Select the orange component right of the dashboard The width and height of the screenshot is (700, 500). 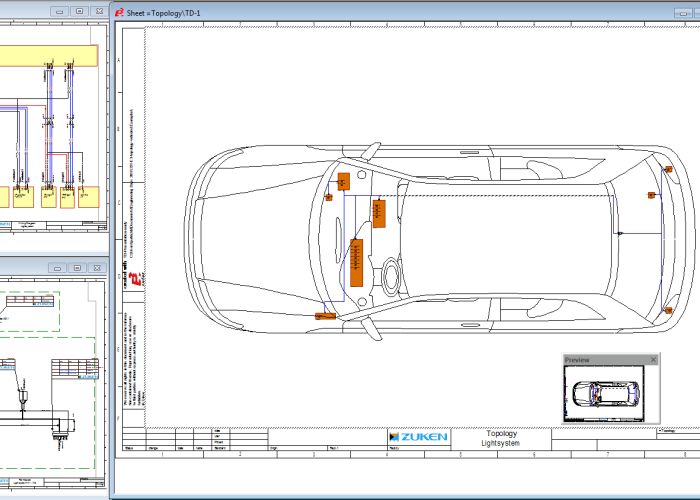[379, 213]
